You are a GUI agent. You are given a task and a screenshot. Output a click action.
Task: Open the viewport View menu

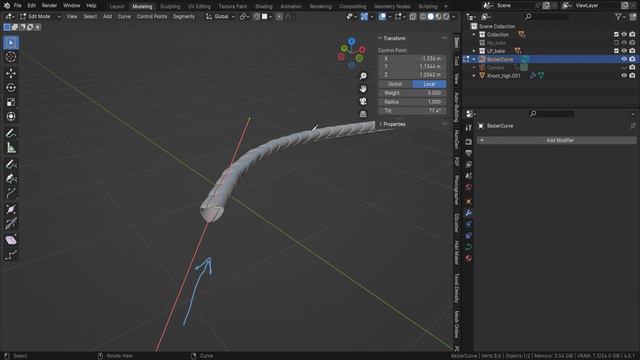pyautogui.click(x=72, y=17)
